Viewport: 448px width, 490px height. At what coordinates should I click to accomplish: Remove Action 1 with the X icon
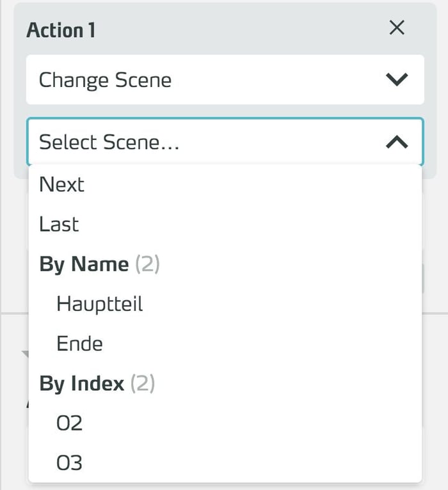click(x=397, y=28)
